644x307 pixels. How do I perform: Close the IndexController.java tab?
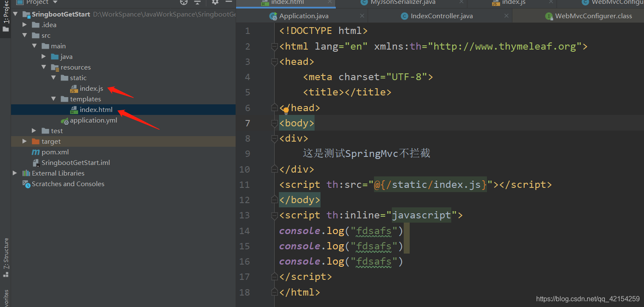(506, 16)
